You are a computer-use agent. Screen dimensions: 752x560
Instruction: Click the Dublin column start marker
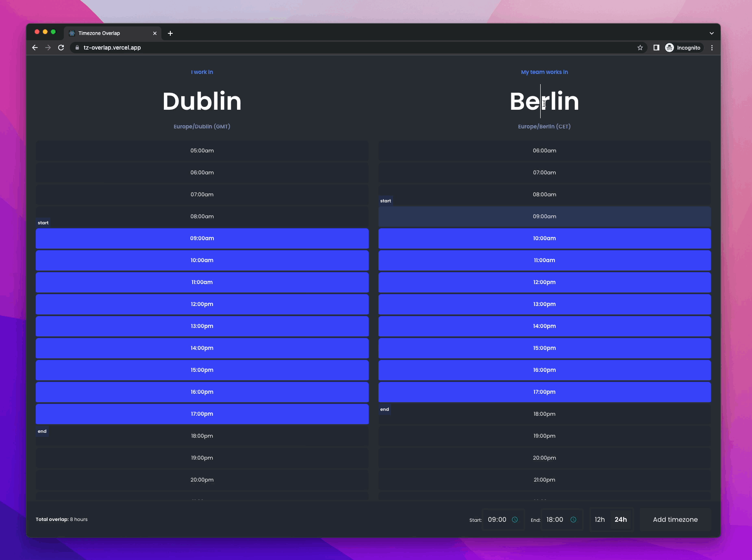[x=43, y=223]
